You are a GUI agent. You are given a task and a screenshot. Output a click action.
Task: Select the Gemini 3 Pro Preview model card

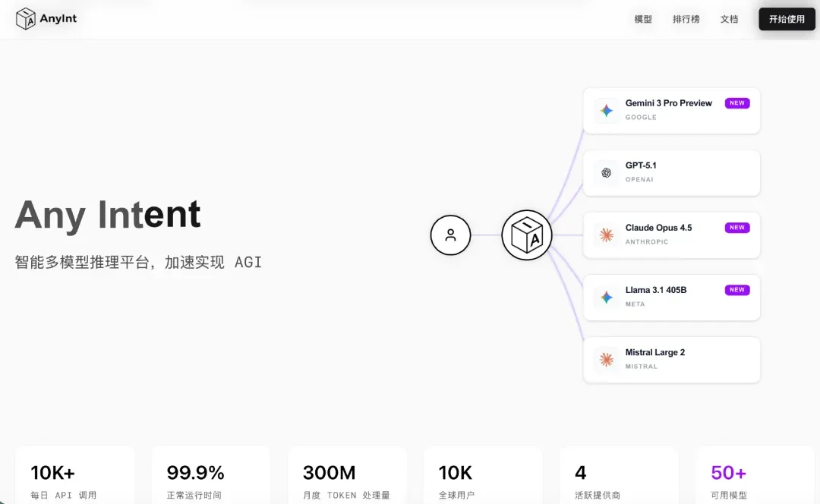pos(672,111)
